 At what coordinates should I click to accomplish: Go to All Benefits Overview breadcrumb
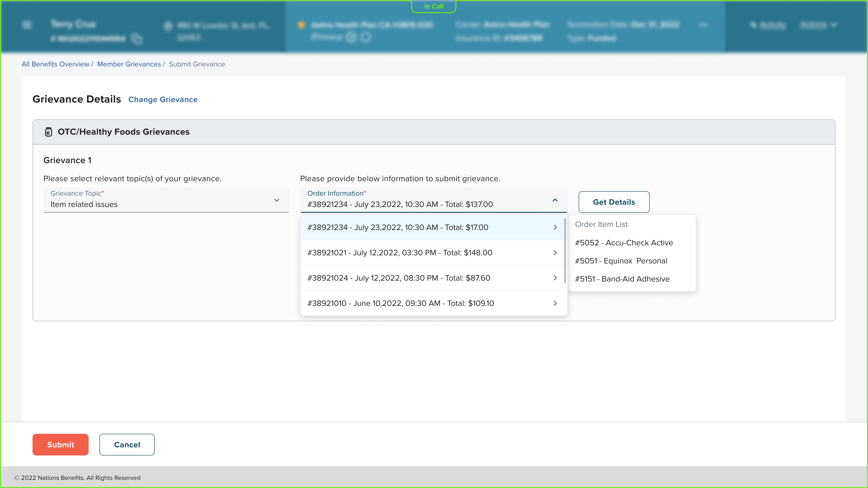pos(55,64)
